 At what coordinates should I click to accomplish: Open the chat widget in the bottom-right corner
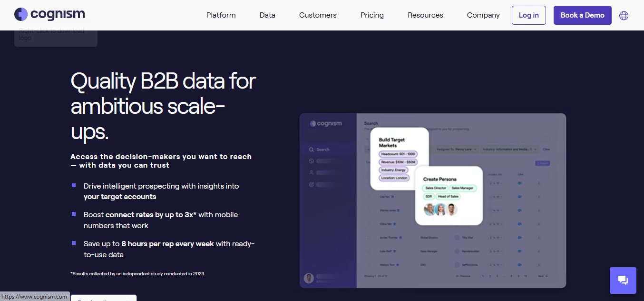623,281
